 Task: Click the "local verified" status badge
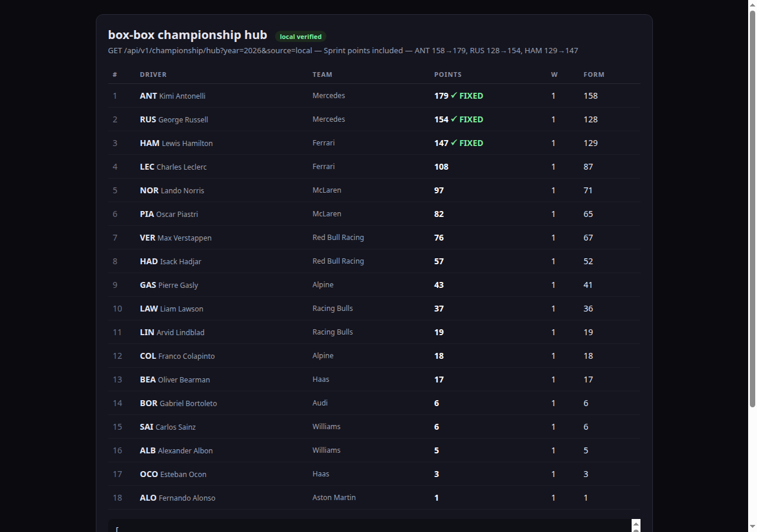click(300, 37)
